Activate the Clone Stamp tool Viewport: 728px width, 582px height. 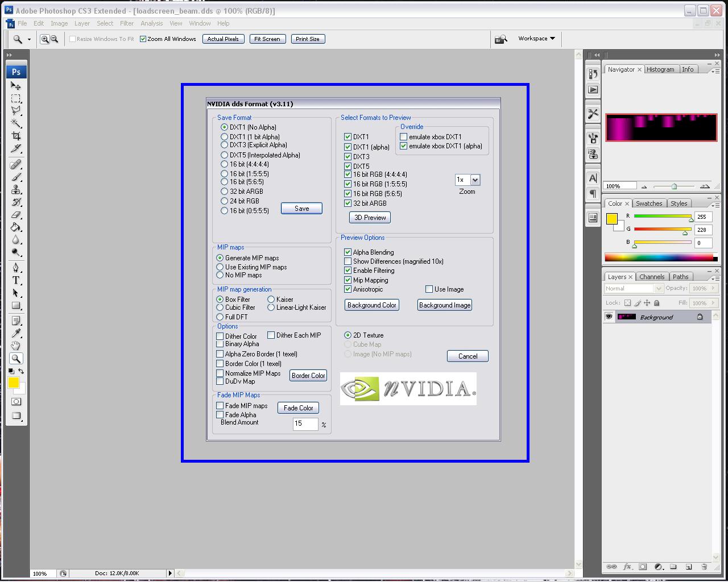16,190
